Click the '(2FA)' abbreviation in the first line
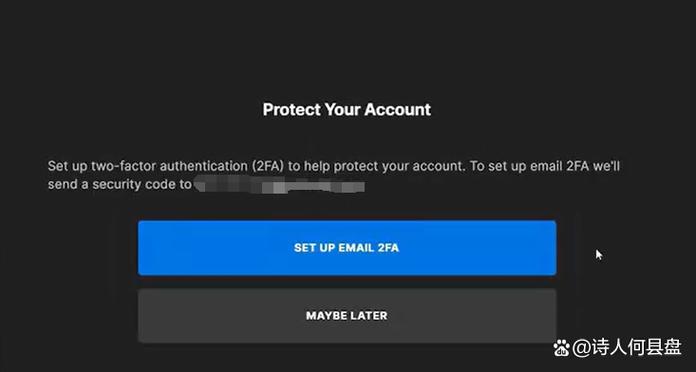Screen dimensions: 696x372 [268, 166]
